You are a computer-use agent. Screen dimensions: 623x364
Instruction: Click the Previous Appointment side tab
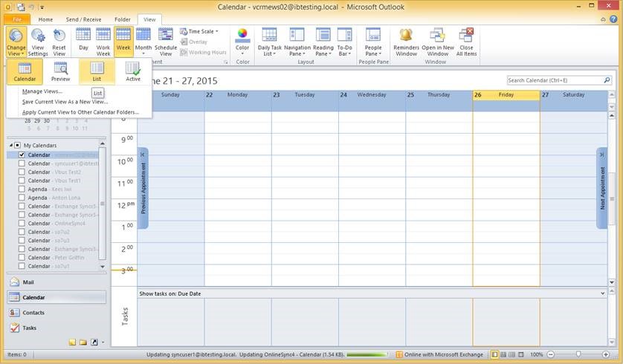point(143,188)
